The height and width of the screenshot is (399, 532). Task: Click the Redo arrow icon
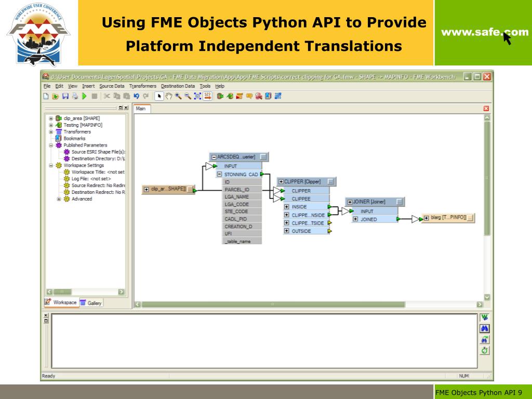[146, 96]
